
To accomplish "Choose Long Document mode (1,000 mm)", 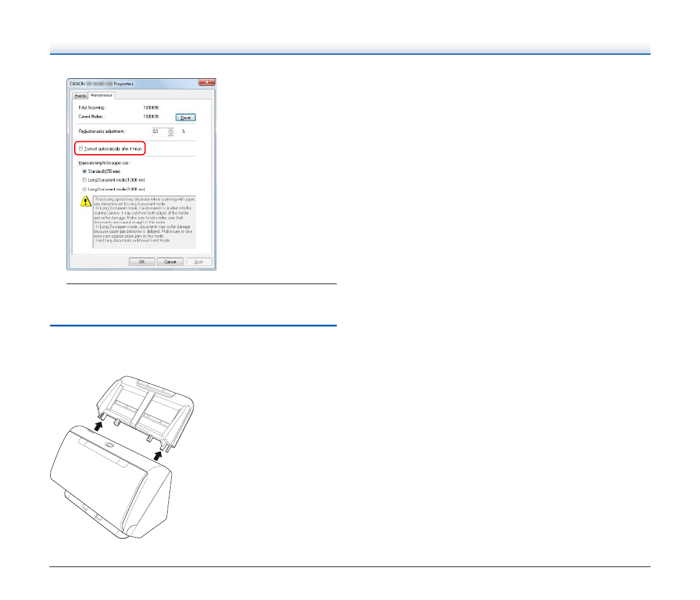I will (x=85, y=180).
